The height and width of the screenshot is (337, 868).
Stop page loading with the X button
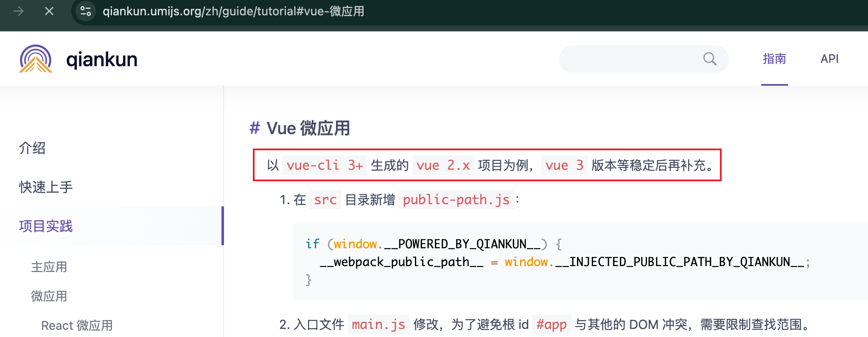pyautogui.click(x=49, y=11)
